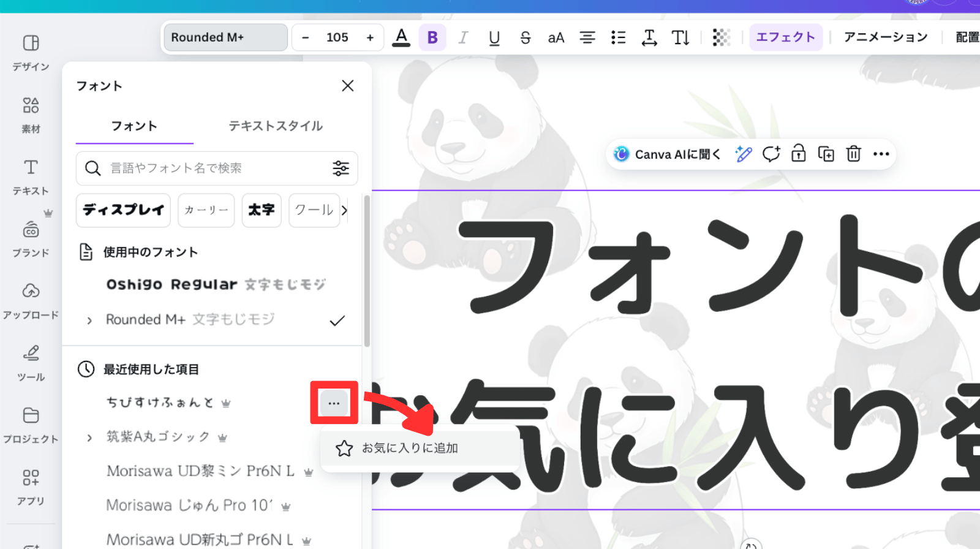Toggle underline formatting
Screen dimensions: 980x549
[x=494, y=37]
